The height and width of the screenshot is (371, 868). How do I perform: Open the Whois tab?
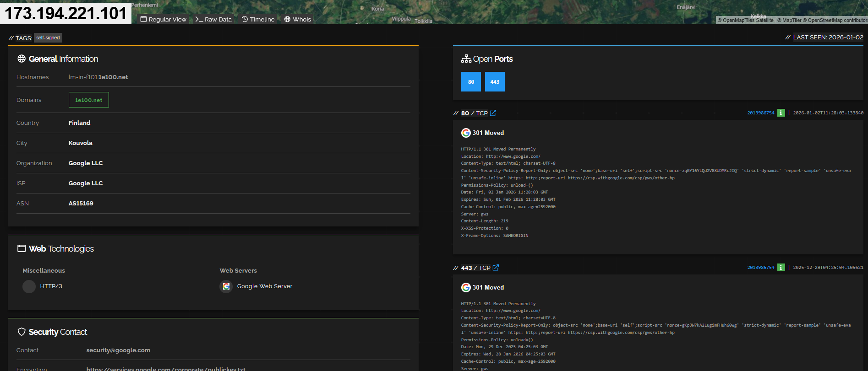pos(298,19)
